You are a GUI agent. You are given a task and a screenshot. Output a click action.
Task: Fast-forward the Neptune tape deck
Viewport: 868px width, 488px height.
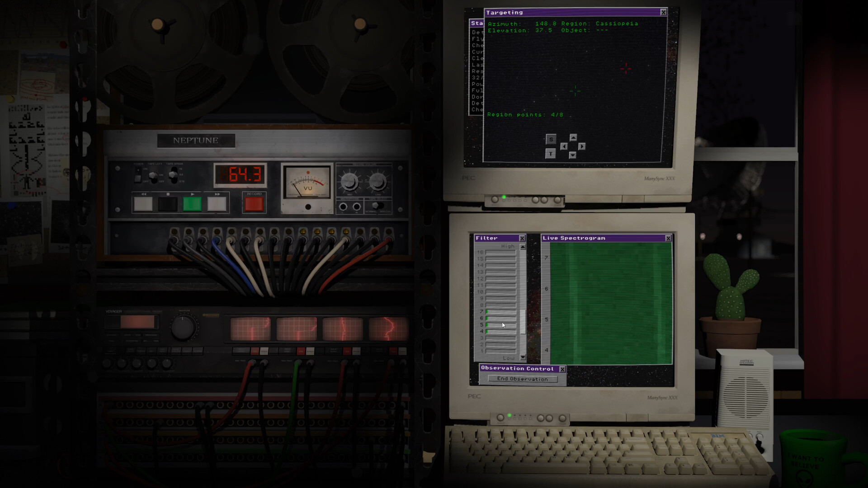click(217, 204)
